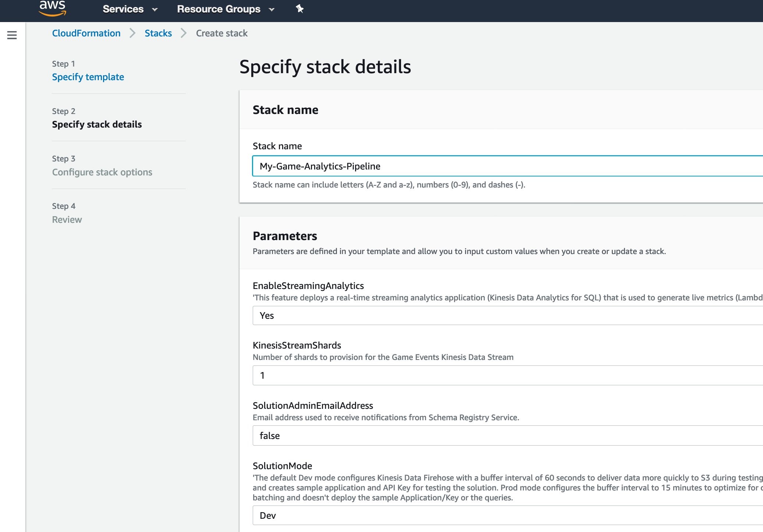The width and height of the screenshot is (763, 532).
Task: Click Configure stack options step label
Action: click(102, 172)
